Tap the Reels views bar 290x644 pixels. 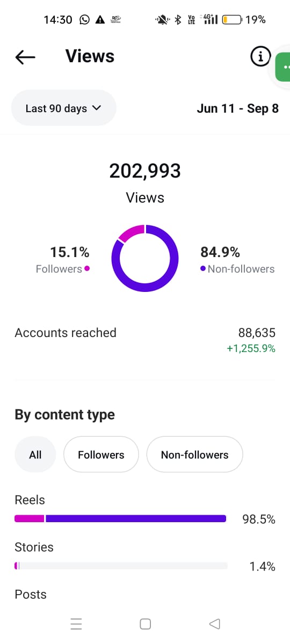[120, 518]
